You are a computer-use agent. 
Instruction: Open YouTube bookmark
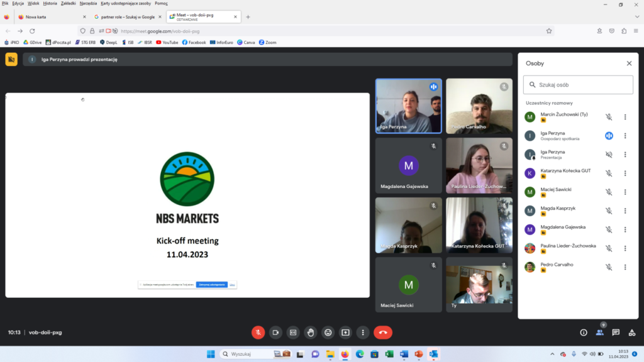[x=167, y=42]
